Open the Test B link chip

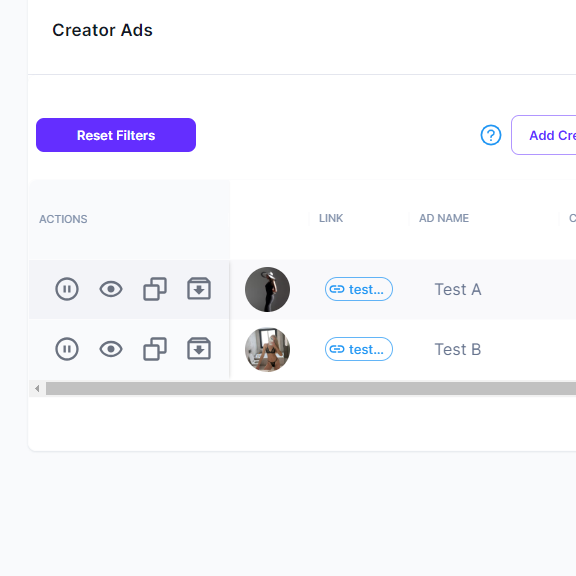359,349
